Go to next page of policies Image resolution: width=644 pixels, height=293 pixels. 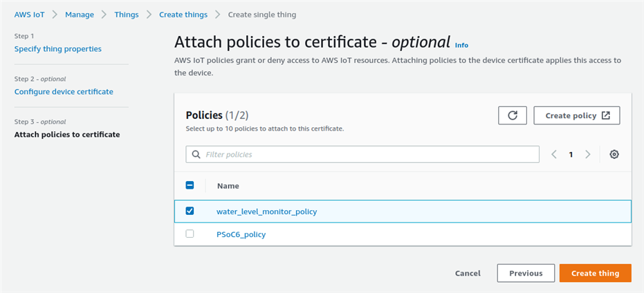point(587,154)
